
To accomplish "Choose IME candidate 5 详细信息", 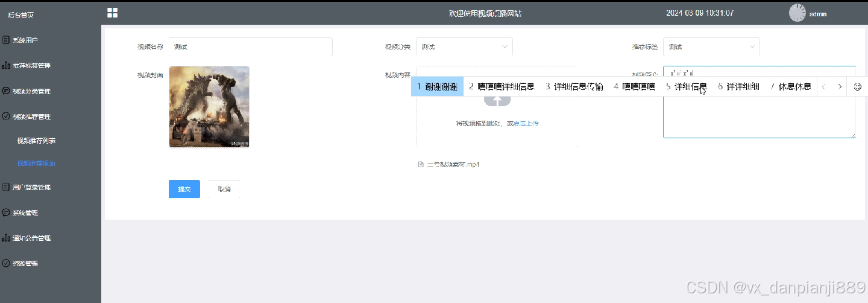I will tap(686, 86).
